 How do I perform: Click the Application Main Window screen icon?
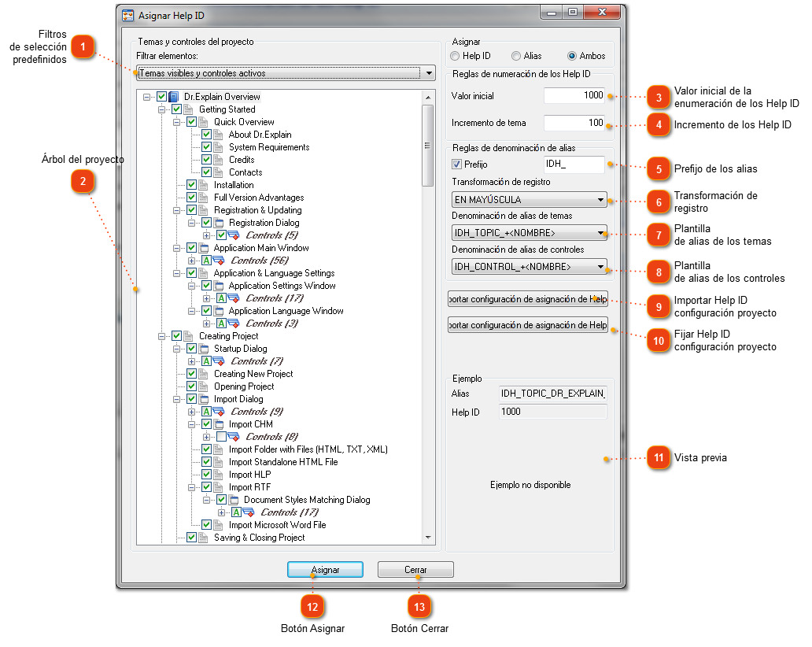coord(204,248)
